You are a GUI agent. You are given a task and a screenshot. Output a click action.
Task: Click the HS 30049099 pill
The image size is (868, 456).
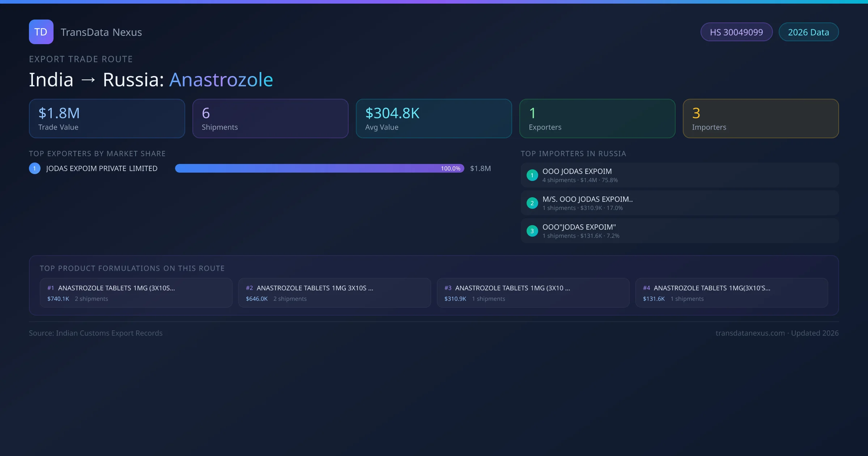coord(736,32)
